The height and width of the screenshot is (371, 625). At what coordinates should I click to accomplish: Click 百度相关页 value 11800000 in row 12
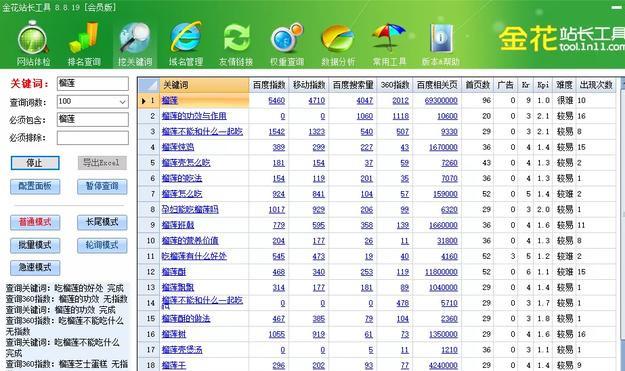pos(441,272)
